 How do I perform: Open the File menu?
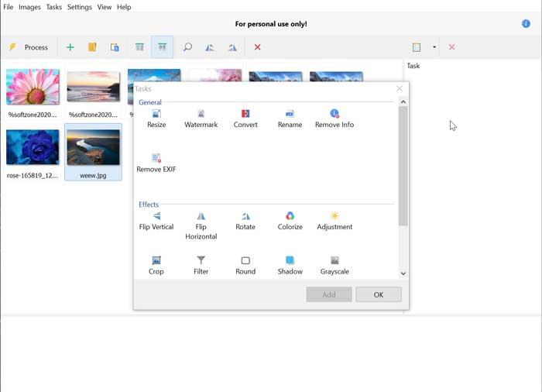(9, 7)
